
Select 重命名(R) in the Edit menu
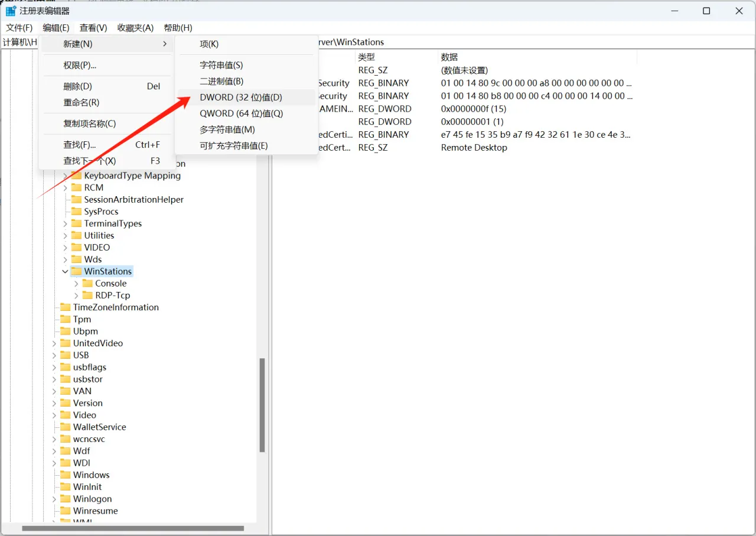(x=106, y=102)
